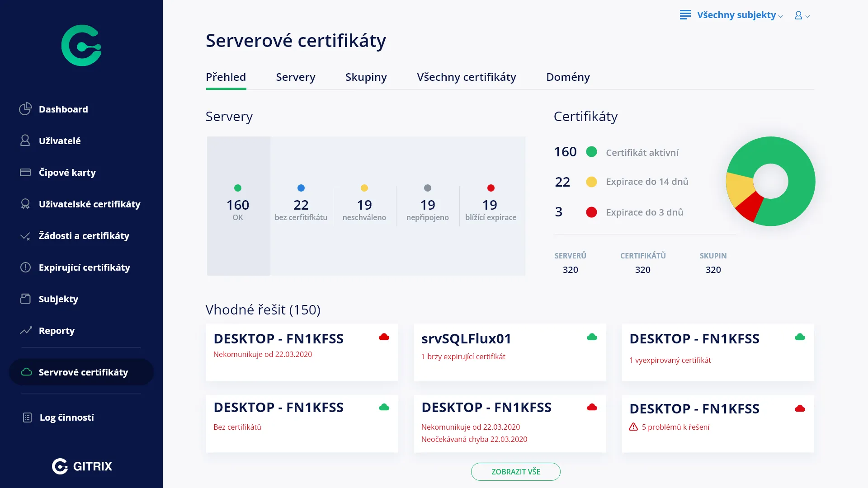The height and width of the screenshot is (488, 868).
Task: Click green cloud icon on srvSQLFlux01 card
Action: 592,337
